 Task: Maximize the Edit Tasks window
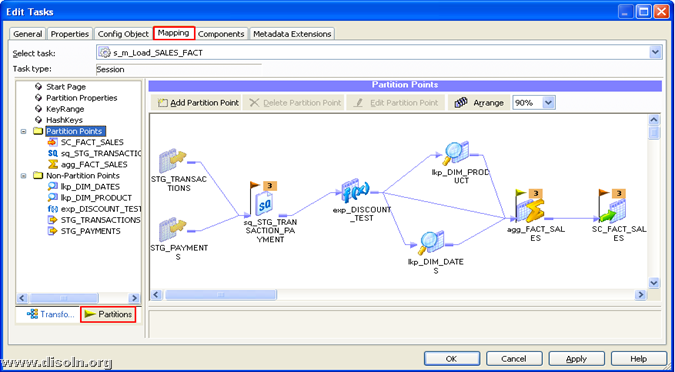pos(644,11)
